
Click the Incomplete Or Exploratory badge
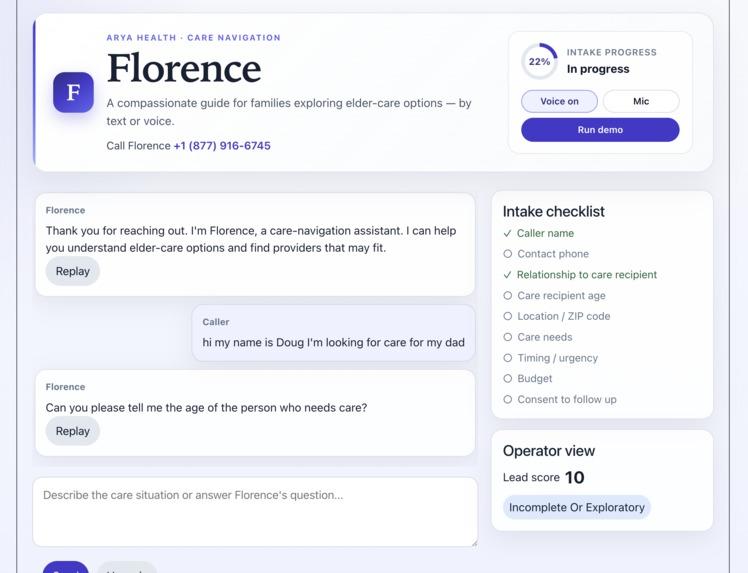(576, 507)
